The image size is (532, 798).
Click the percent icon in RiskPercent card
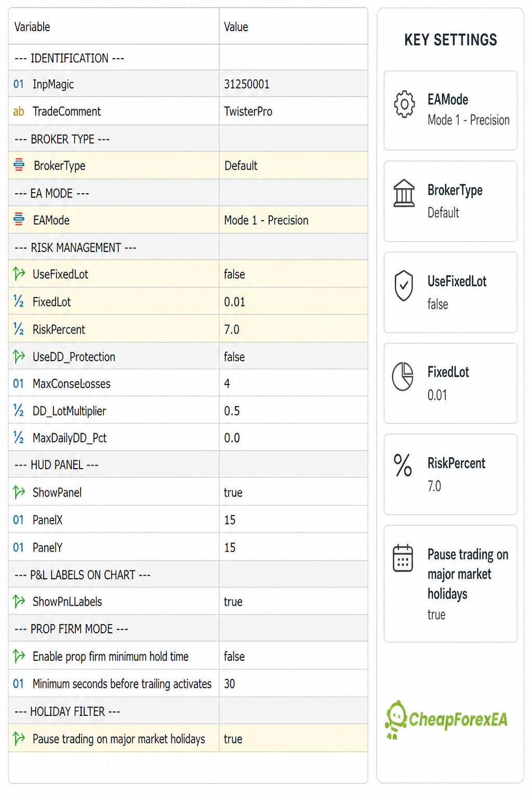[x=403, y=465]
